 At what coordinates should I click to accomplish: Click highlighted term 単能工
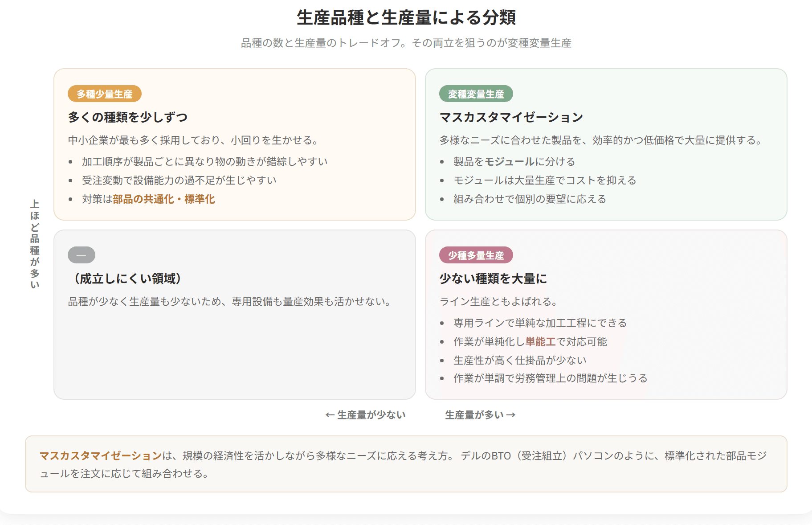point(540,342)
